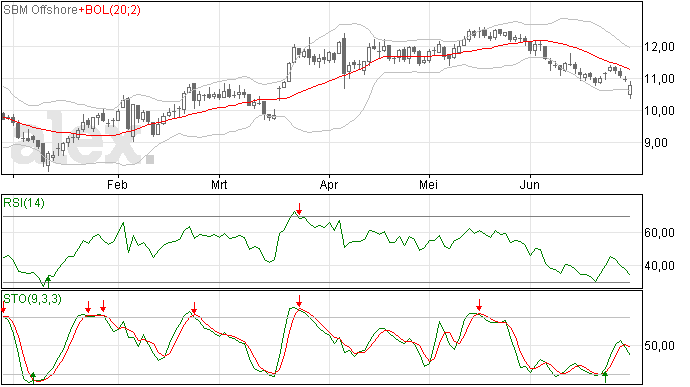Click the 11,00 price axis value

coord(659,79)
